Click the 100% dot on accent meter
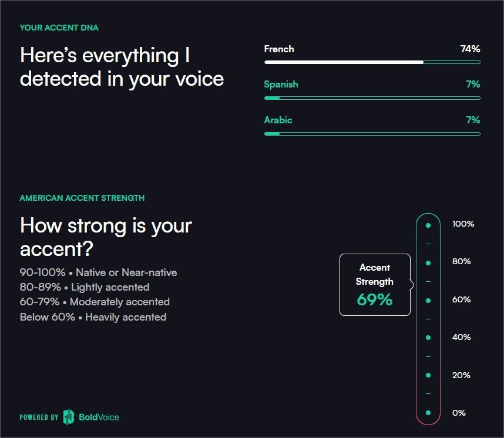 [x=428, y=225]
